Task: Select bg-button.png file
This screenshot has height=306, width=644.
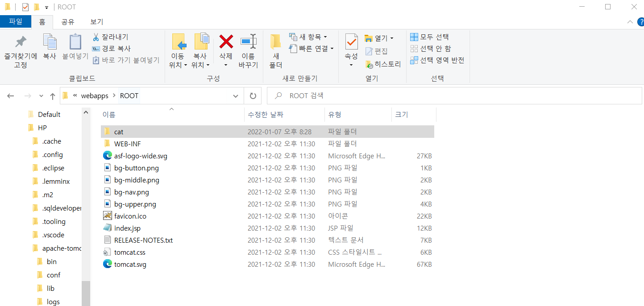Action: [267, 168]
